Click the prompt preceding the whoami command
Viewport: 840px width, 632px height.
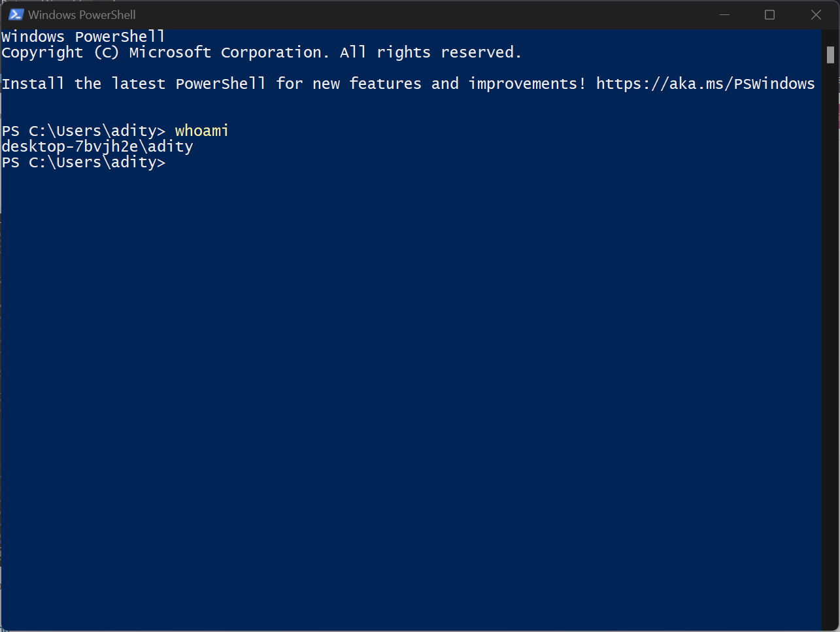[x=84, y=131]
